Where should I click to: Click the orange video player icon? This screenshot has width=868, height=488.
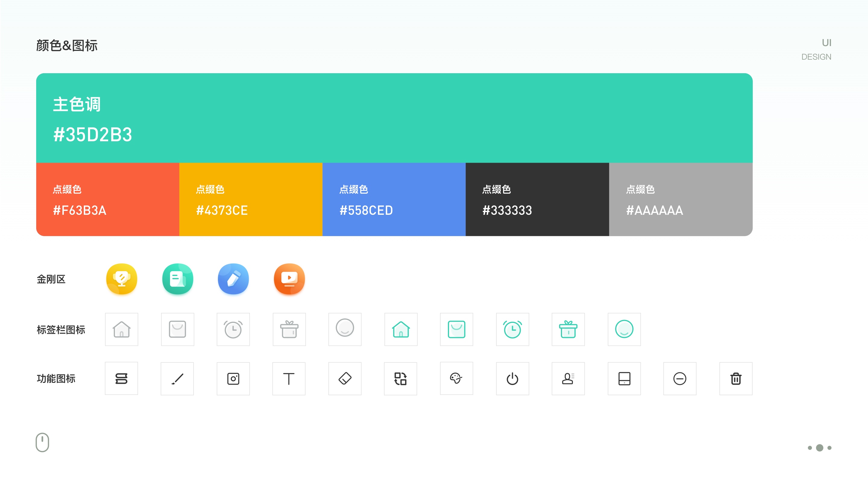coord(289,279)
